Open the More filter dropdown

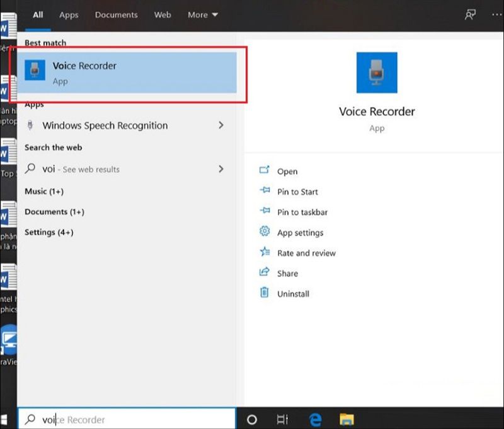202,14
